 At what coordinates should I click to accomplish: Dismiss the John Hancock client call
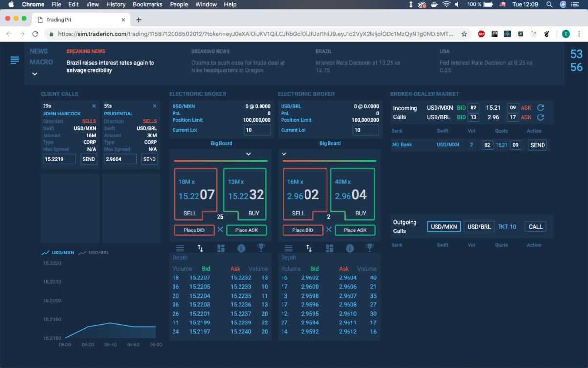(94, 106)
